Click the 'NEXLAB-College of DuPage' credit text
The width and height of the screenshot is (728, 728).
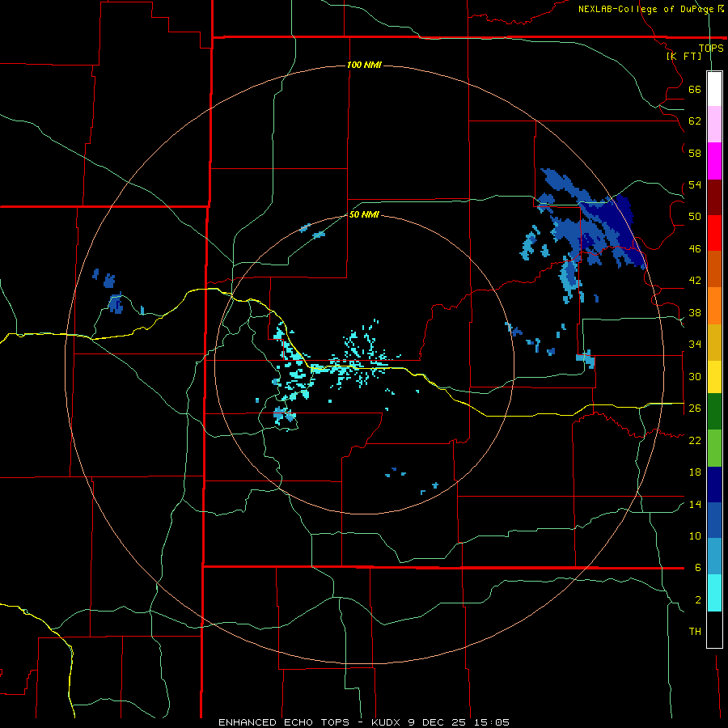pos(645,9)
